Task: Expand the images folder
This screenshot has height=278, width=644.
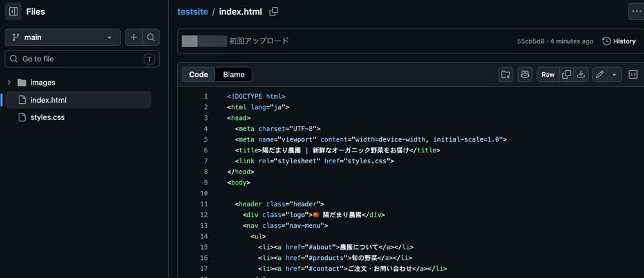Action: coord(9,83)
